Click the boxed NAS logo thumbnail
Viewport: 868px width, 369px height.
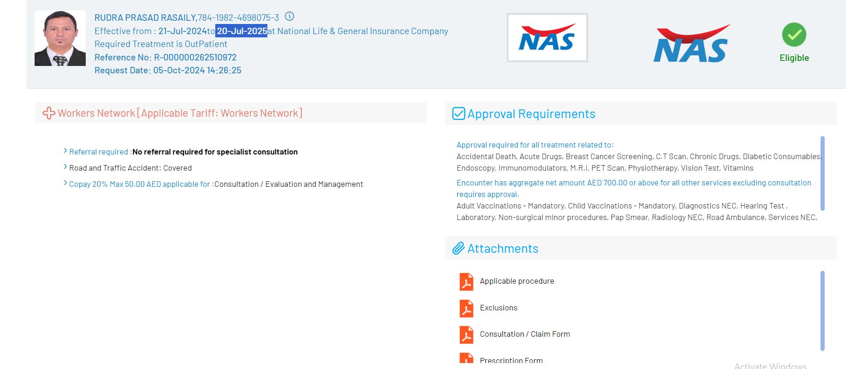click(x=547, y=37)
